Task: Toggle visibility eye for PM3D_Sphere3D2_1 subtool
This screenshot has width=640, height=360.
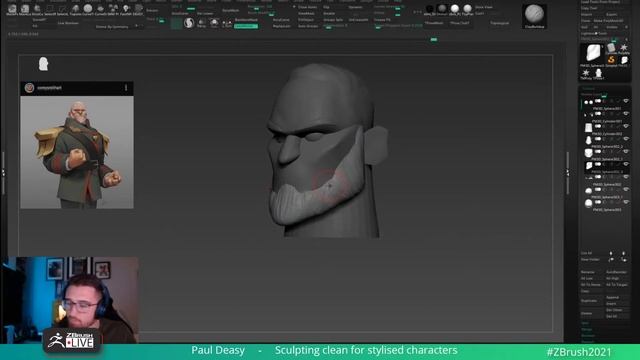Action: coord(626,151)
